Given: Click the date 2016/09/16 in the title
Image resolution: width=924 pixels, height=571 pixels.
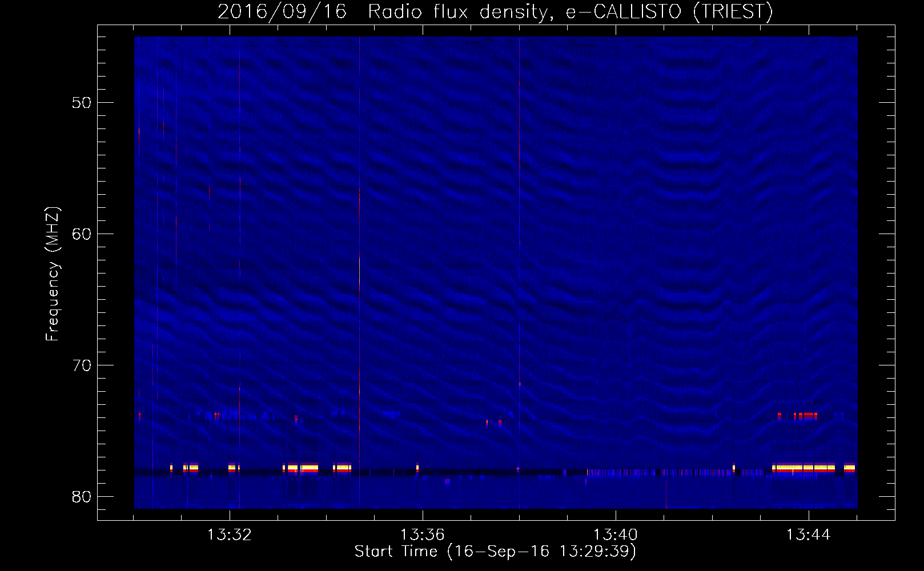Looking at the screenshot, I should tap(282, 11).
